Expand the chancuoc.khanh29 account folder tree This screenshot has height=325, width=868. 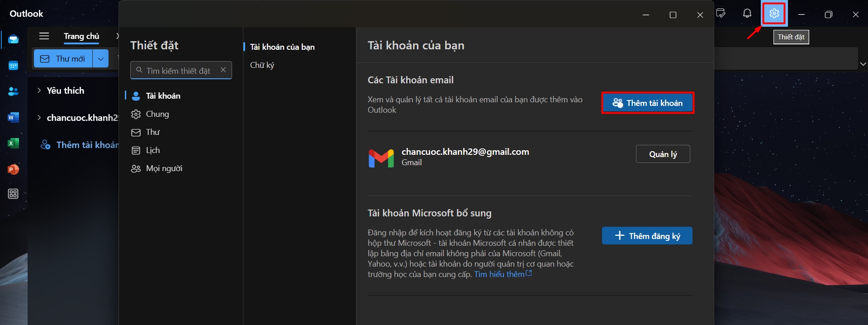pos(39,118)
